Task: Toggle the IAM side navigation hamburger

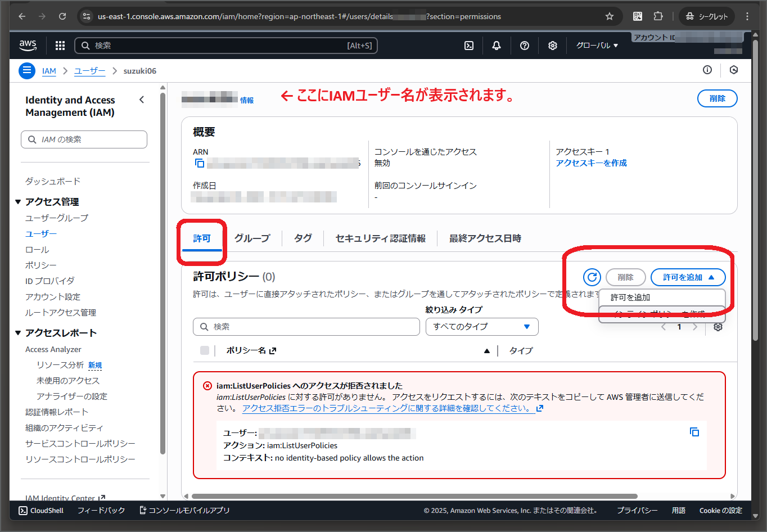Action: [x=27, y=71]
